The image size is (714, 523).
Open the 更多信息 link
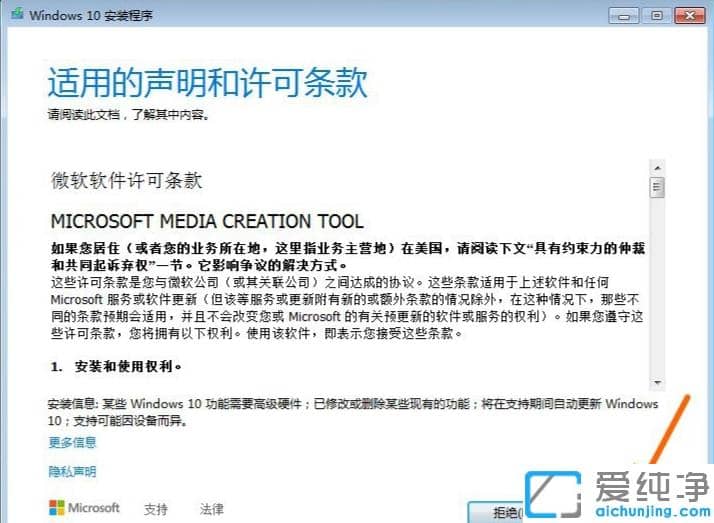72,442
